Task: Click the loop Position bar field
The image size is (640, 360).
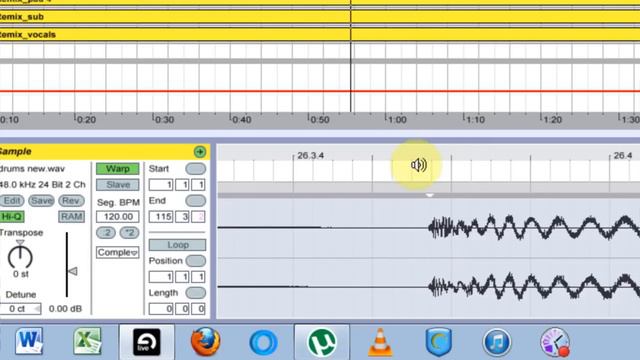Action: 161,277
